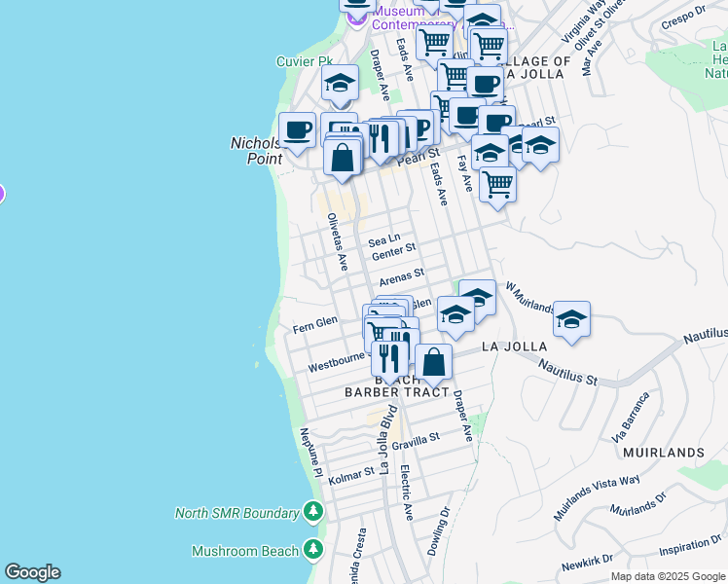Click the Muirlands Vista Way label
The width and height of the screenshot is (728, 584).
click(597, 497)
